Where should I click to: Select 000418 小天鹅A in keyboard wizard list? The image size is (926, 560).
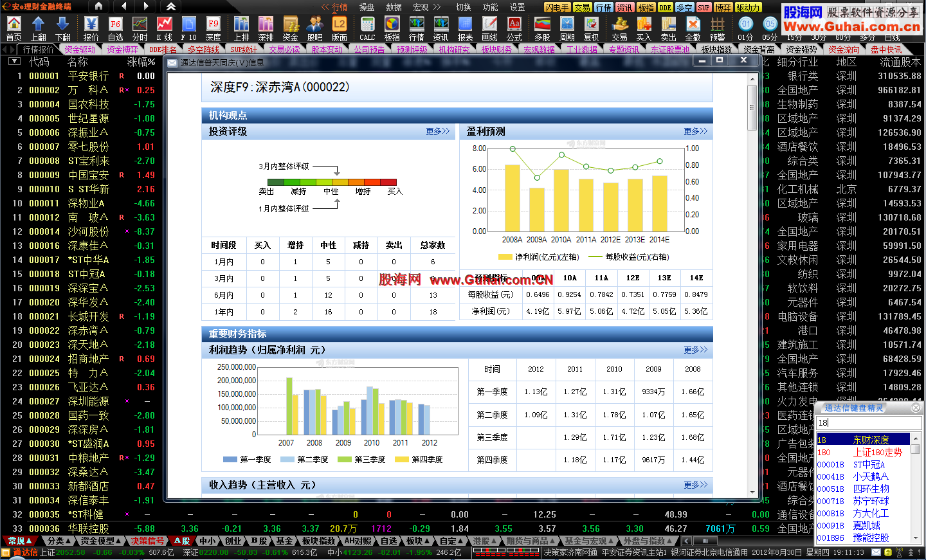[x=863, y=476]
